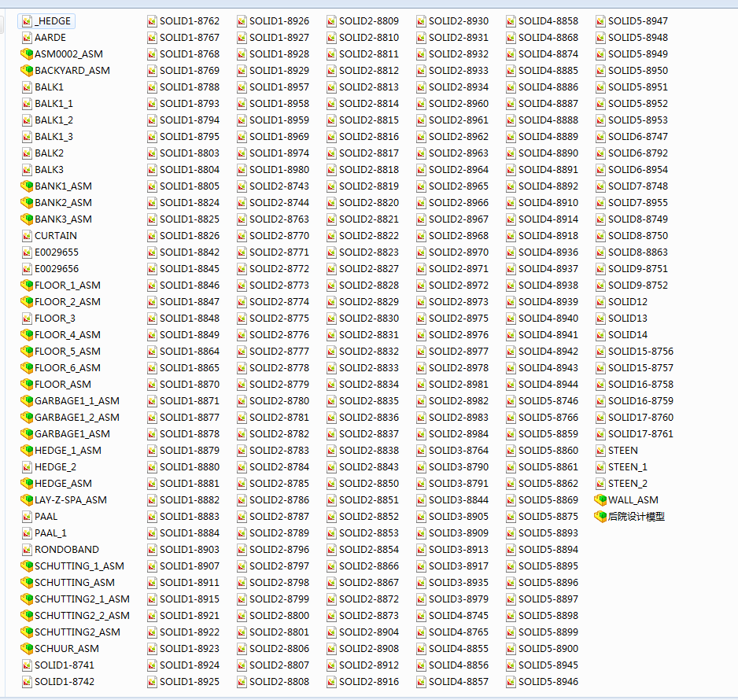738x700 pixels.
Task: Select the file named AARDE
Action: pos(50,38)
